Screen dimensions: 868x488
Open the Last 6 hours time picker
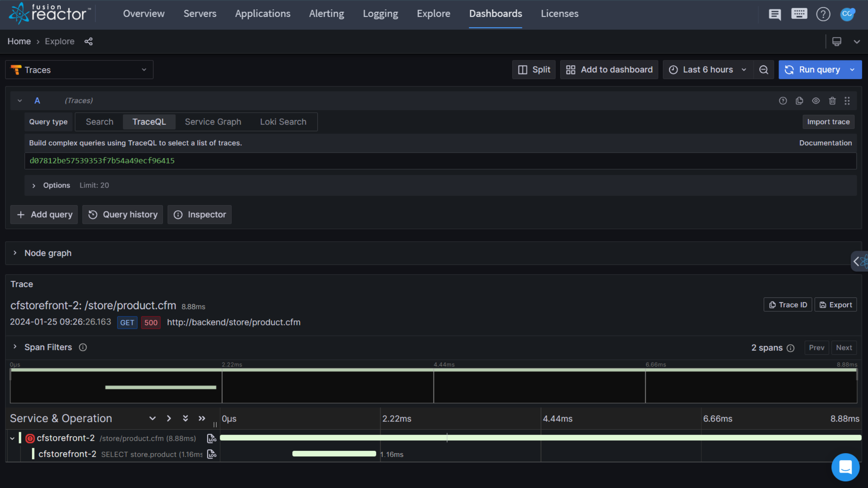pyautogui.click(x=708, y=70)
